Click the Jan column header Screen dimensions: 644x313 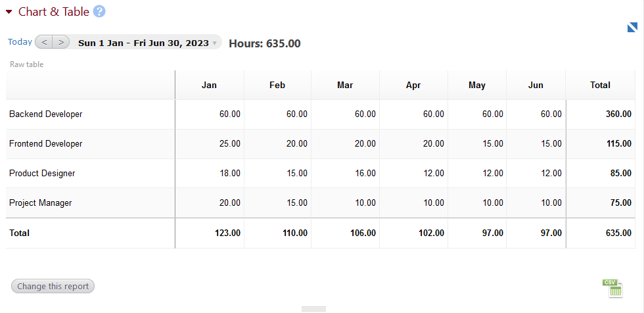click(x=209, y=85)
